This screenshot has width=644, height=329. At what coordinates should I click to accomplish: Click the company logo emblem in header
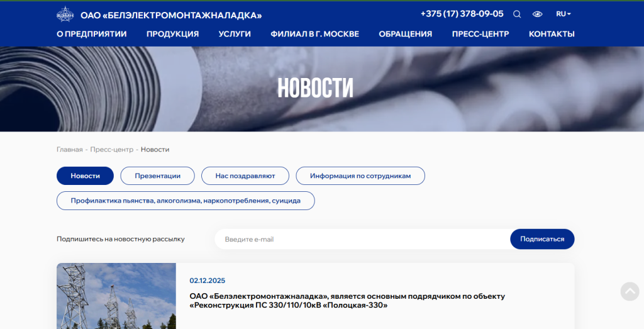point(65,14)
